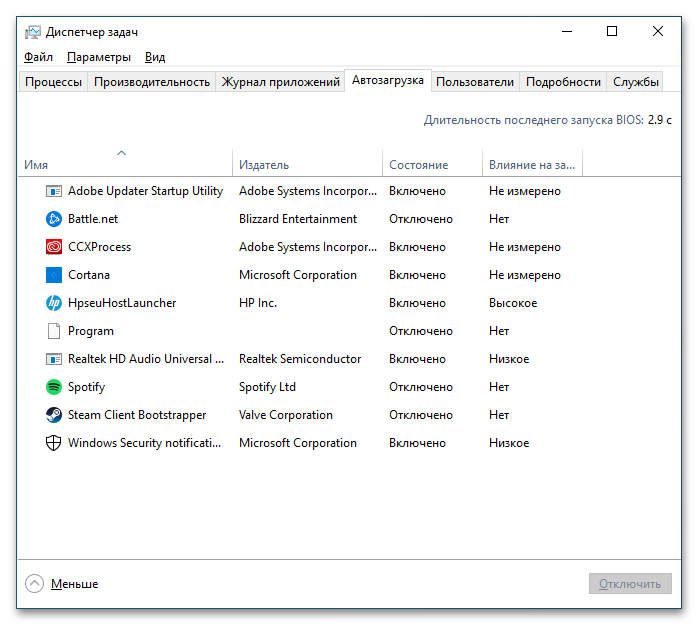This screenshot has width=698, height=625.
Task: Click the green Spotify icon
Action: (54, 387)
